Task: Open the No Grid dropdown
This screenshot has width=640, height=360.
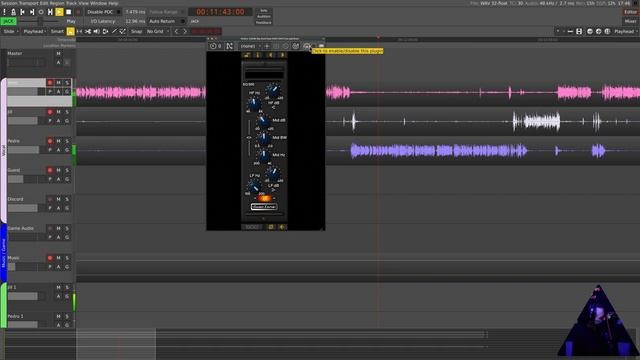Action: 158,31
